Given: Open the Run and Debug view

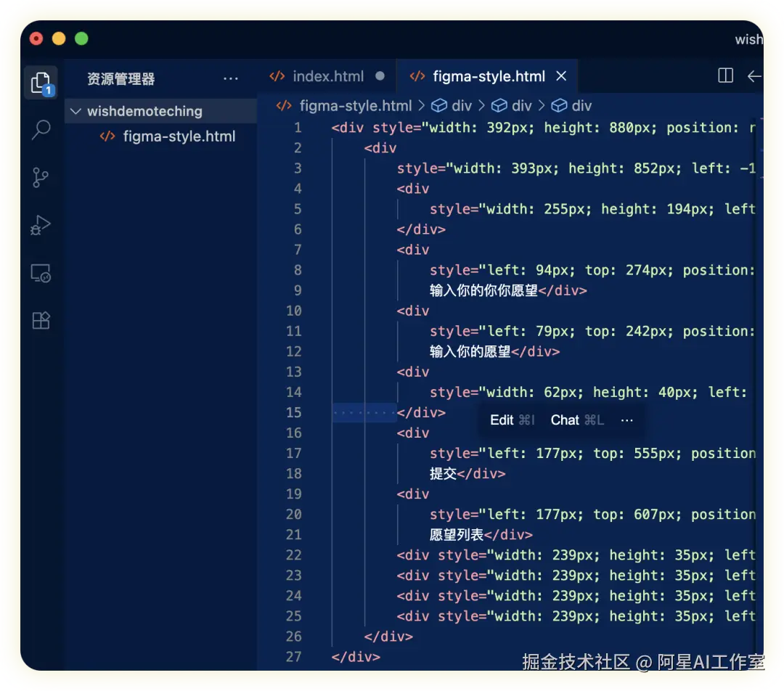Looking at the screenshot, I should pyautogui.click(x=41, y=225).
